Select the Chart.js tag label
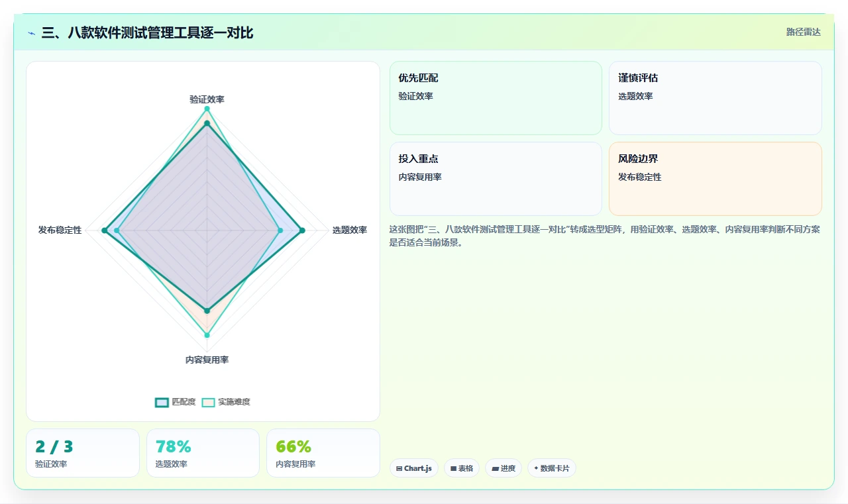Screen dimensions: 848x504 pos(418,468)
